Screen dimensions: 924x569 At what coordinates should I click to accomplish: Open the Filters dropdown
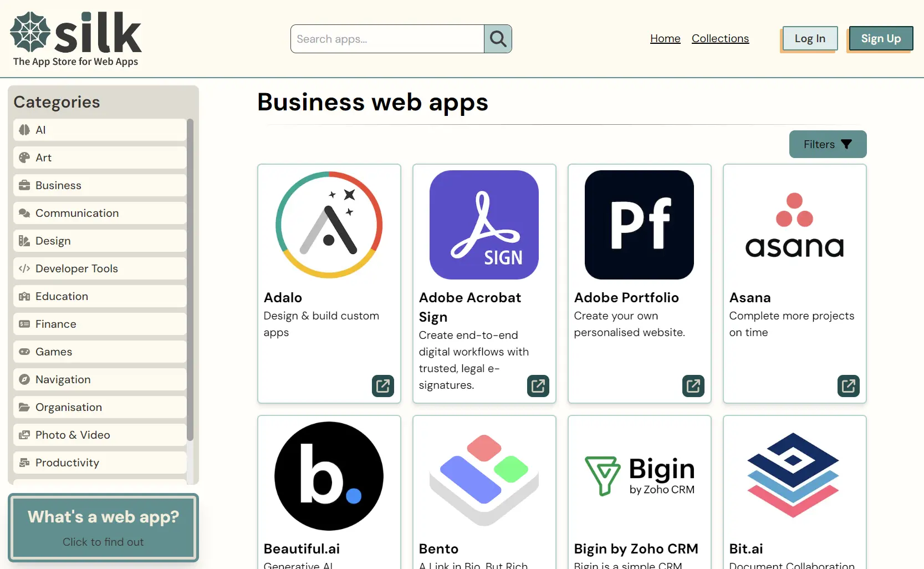point(828,144)
